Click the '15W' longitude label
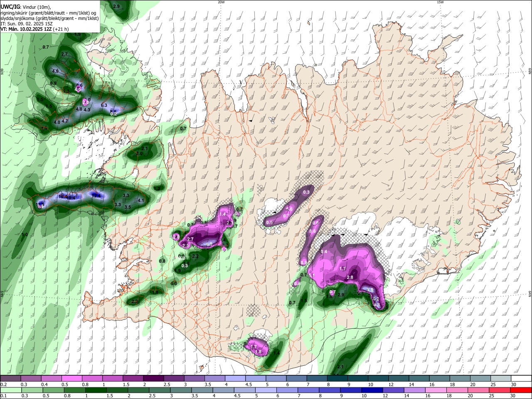The height and width of the screenshot is (399, 532). (x=440, y=2)
